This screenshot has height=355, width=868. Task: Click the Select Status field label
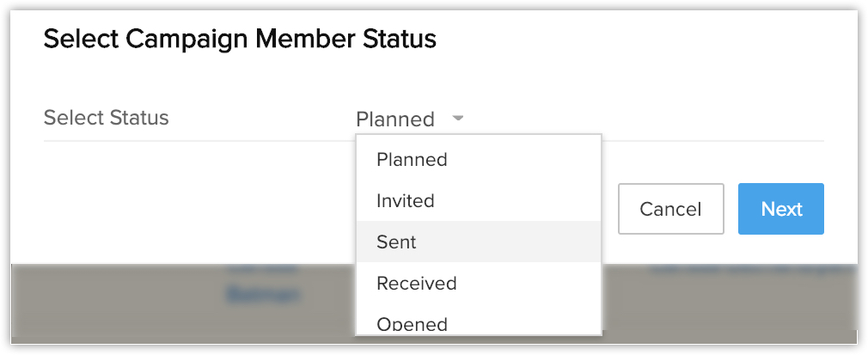[107, 118]
